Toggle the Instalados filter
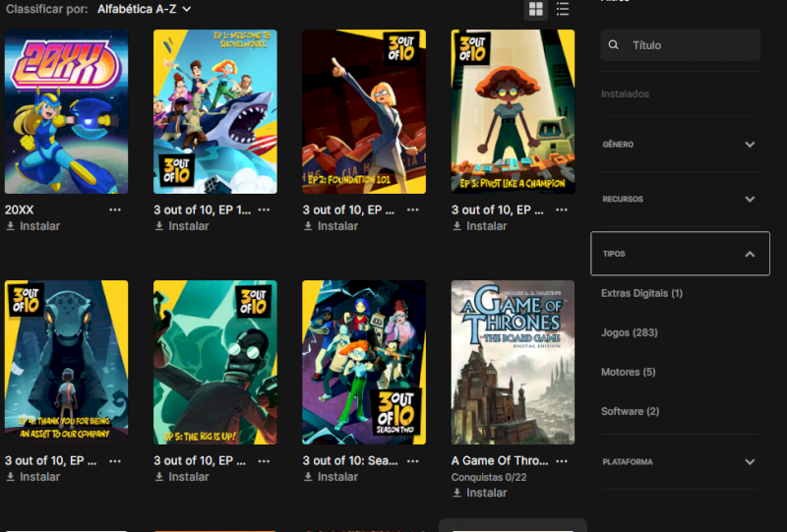This screenshot has width=787, height=532. [625, 94]
